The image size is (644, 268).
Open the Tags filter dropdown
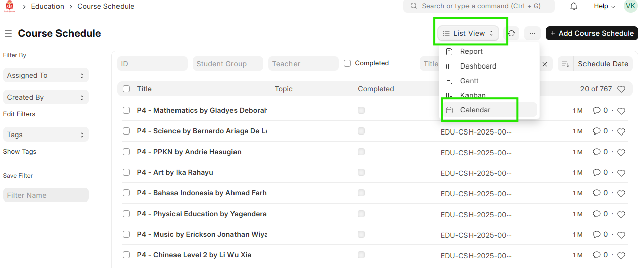click(x=45, y=135)
